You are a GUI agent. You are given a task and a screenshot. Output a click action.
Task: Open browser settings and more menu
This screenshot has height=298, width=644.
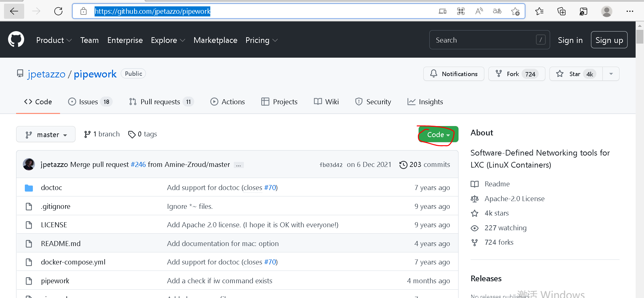pyautogui.click(x=630, y=11)
